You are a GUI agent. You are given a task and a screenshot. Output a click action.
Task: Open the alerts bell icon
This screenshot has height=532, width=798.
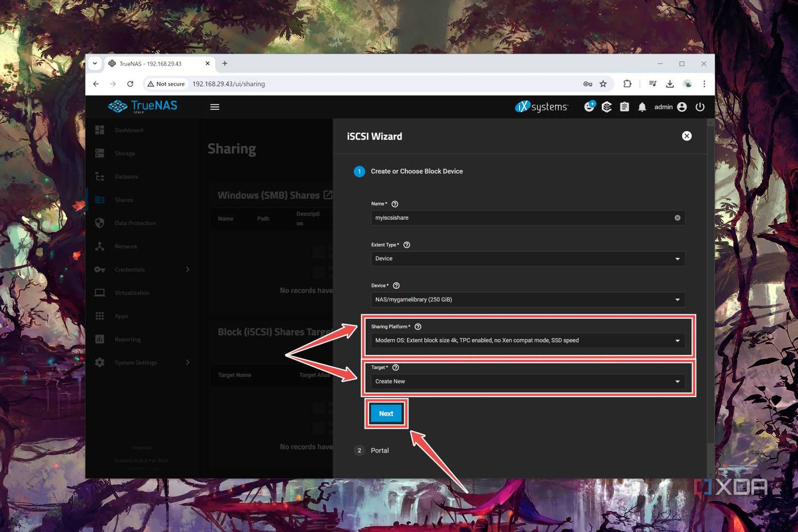[x=642, y=107]
